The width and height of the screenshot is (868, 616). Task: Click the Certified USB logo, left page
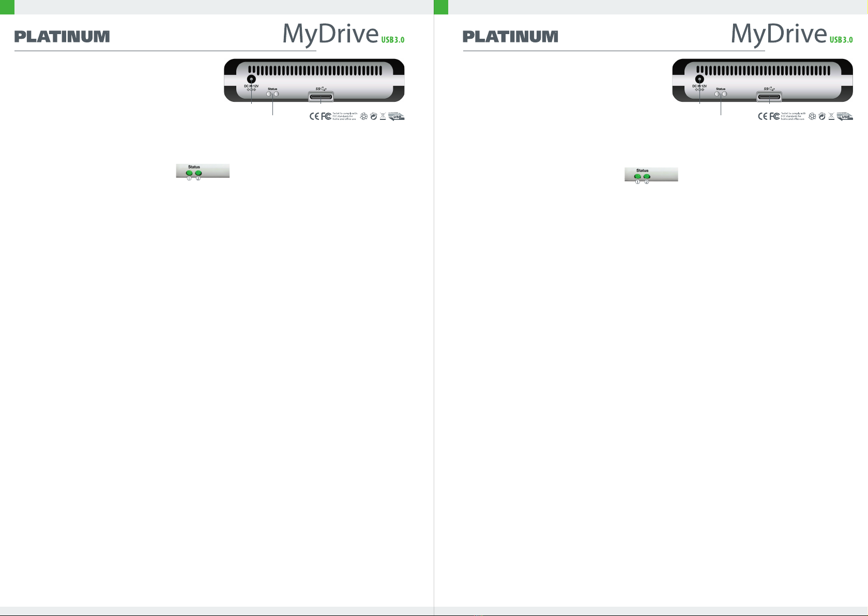coord(397,116)
